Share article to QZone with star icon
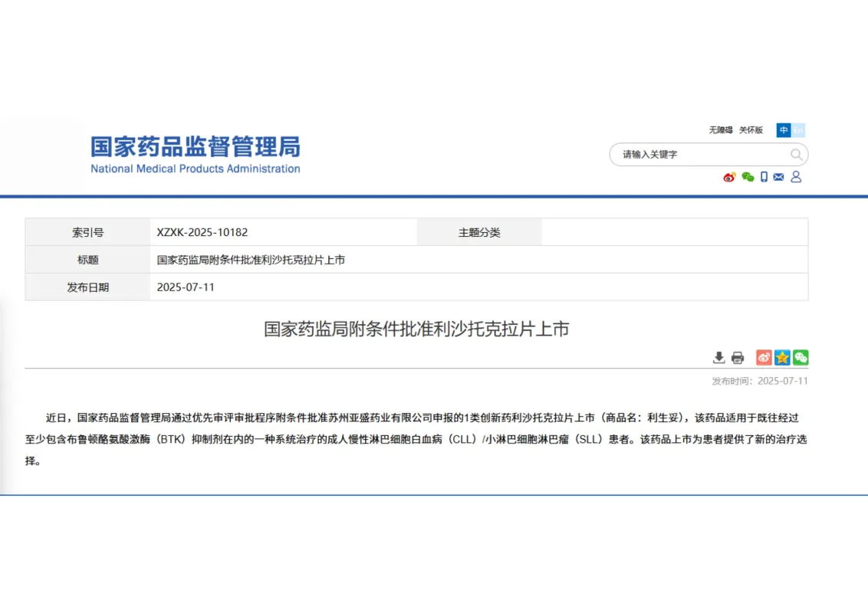868x613 pixels. click(x=782, y=358)
